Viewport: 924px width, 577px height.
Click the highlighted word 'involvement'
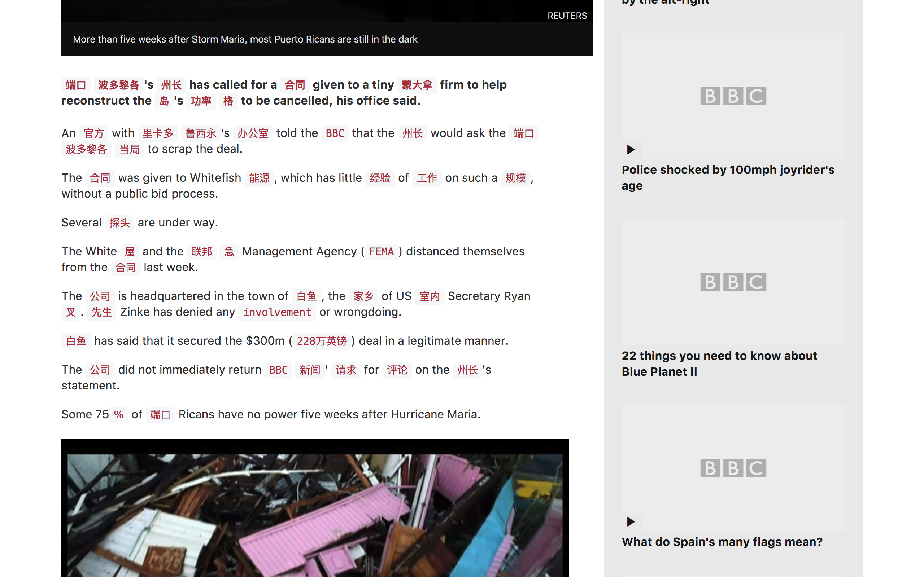277,312
